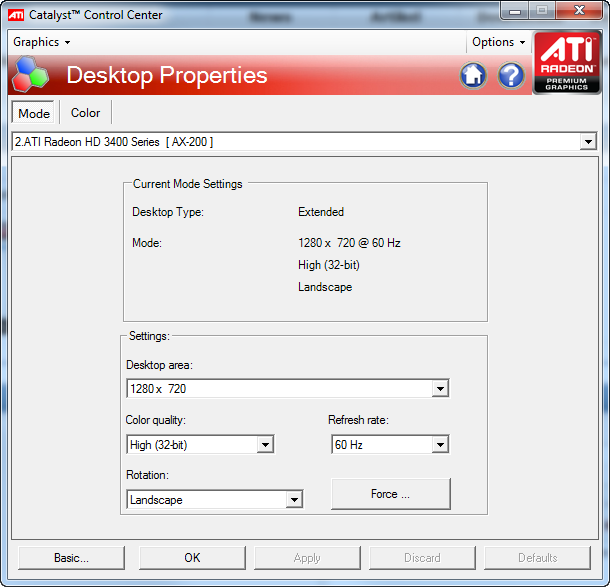Click the 'High (32-bit)' current mode text
Image resolution: width=610 pixels, height=587 pixels.
pyautogui.click(x=329, y=265)
